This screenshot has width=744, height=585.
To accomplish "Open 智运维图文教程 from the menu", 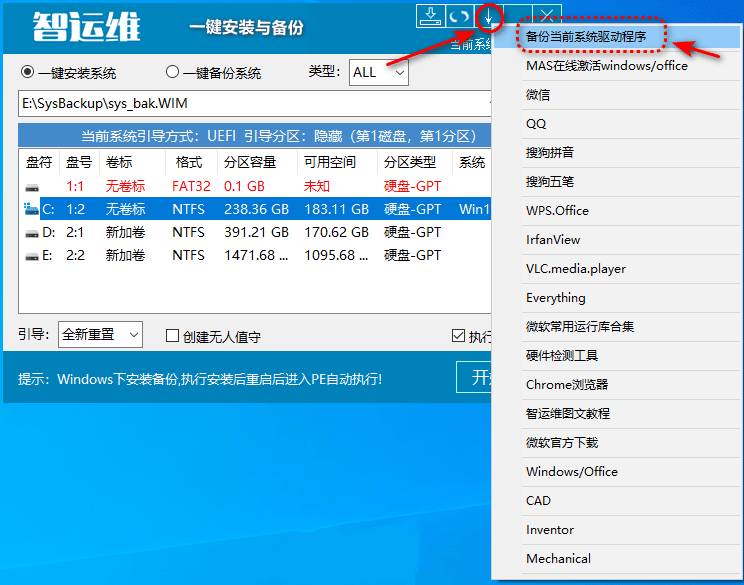I will coord(568,413).
